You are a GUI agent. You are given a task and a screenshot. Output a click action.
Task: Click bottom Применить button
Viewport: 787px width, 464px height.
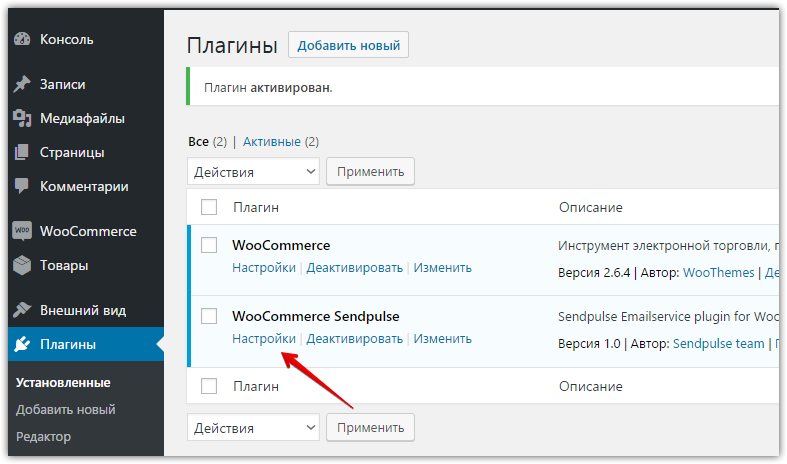pos(370,428)
